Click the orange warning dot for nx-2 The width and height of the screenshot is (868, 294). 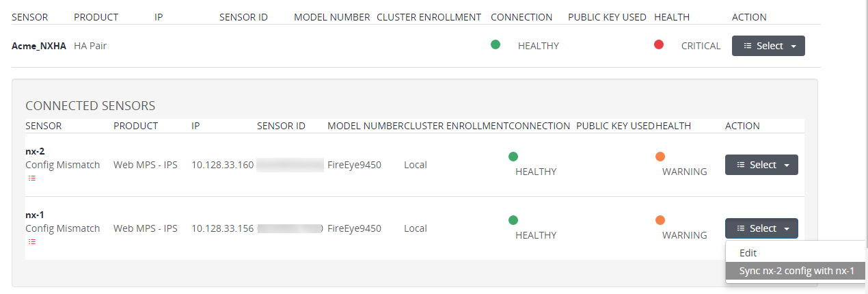point(660,157)
